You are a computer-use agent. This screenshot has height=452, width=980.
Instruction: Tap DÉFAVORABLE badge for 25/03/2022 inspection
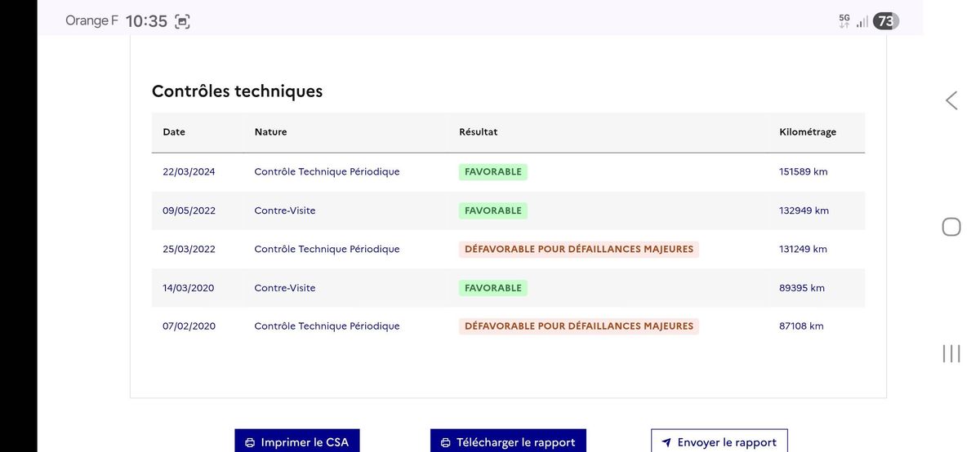point(579,249)
